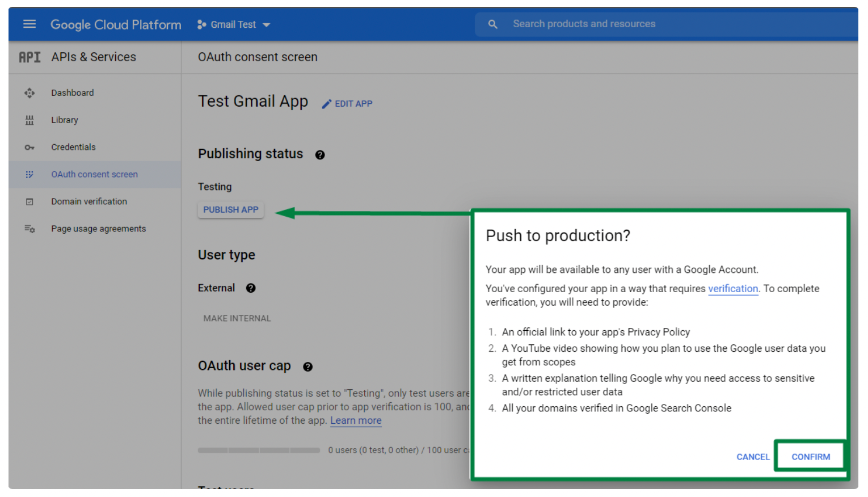
Task: Click the PUBLISH APP button
Action: (x=231, y=209)
